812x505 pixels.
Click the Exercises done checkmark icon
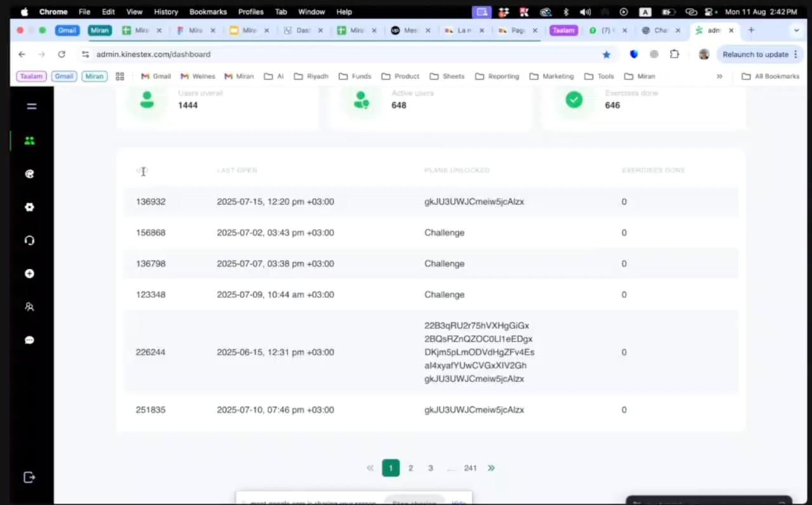[574, 100]
